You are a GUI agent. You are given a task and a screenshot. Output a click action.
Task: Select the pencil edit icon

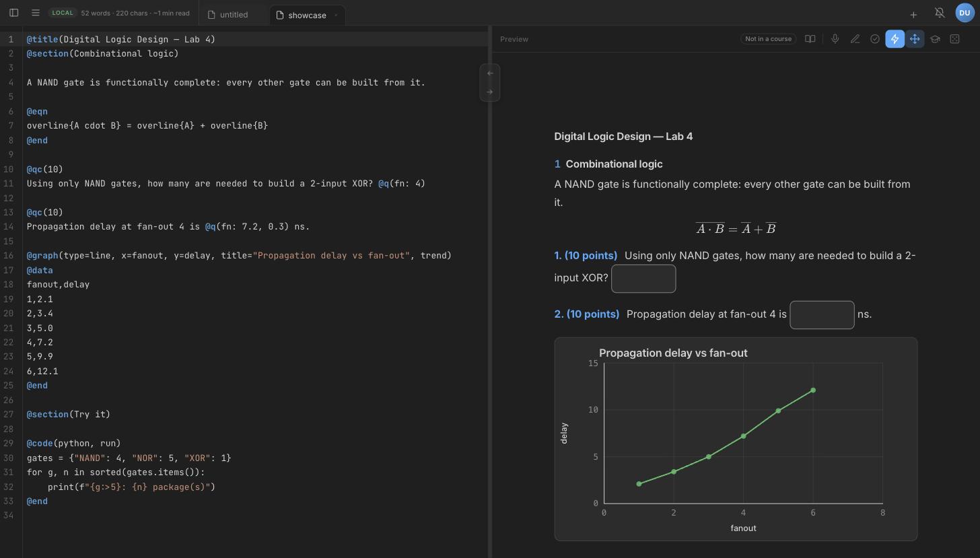(x=855, y=39)
